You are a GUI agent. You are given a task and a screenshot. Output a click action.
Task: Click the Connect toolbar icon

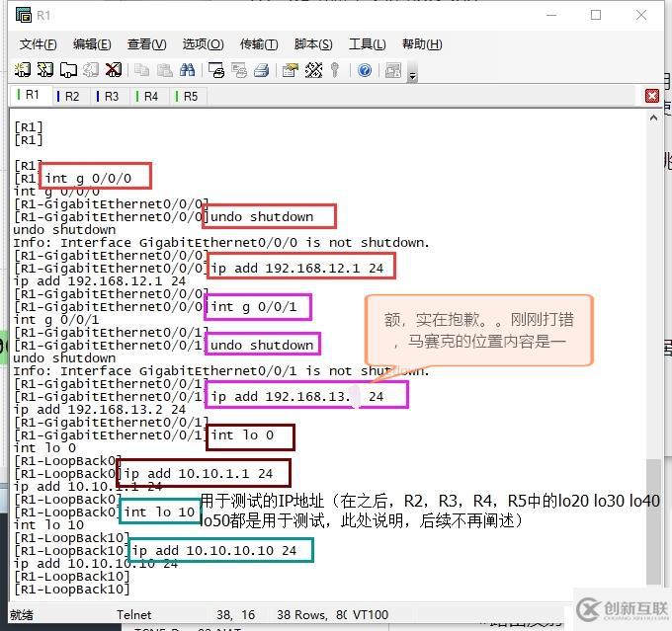[23, 70]
